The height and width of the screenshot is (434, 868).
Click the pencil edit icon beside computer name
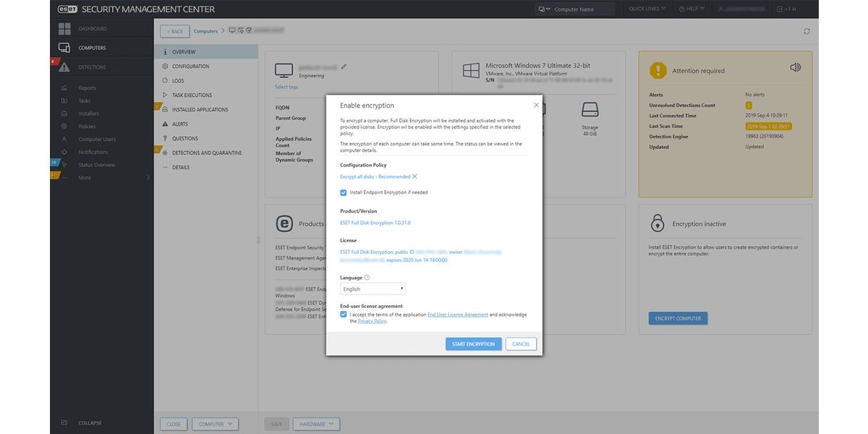pos(344,67)
